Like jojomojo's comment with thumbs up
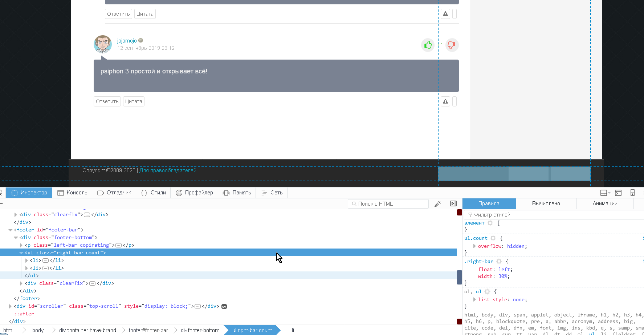 tap(428, 45)
